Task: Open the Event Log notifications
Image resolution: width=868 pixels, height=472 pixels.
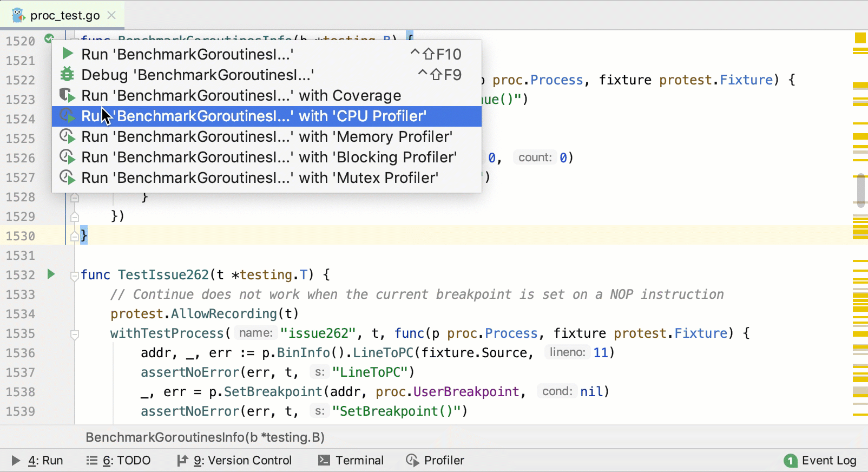Action: click(820, 460)
